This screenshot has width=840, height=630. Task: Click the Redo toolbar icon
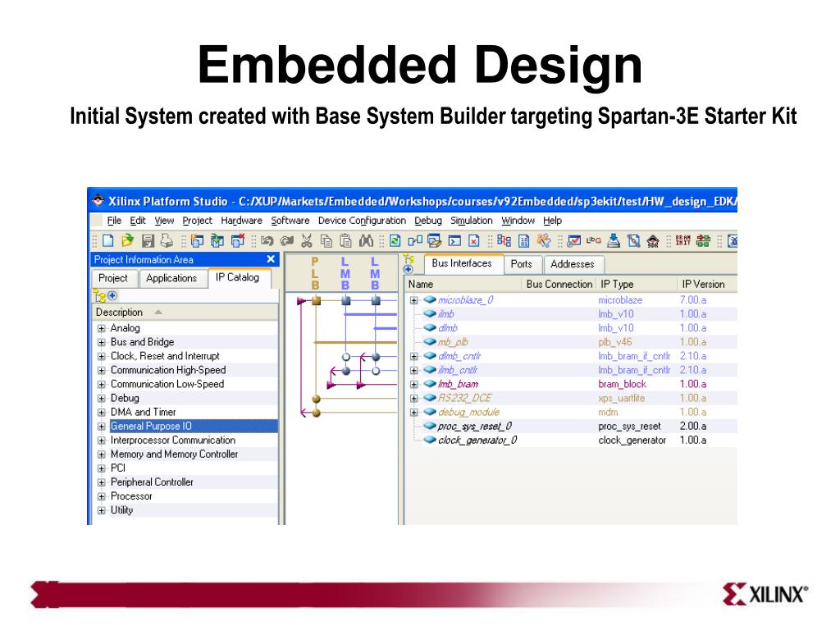pos(287,241)
